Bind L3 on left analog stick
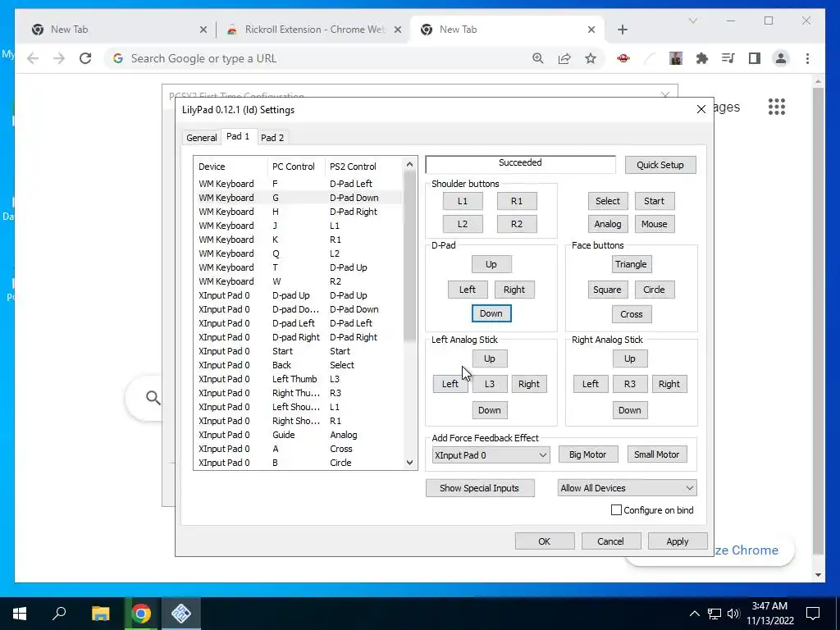This screenshot has height=630, width=840. tap(490, 384)
